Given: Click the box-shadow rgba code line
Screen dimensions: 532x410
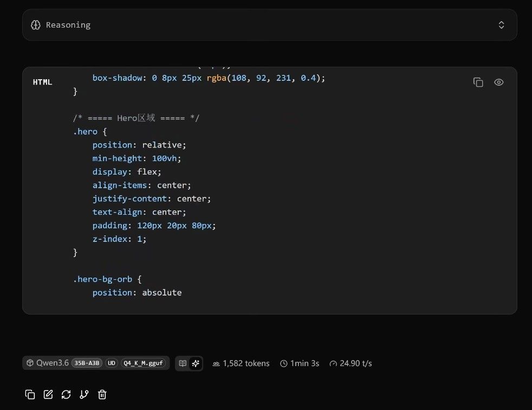Looking at the screenshot, I should coord(209,78).
